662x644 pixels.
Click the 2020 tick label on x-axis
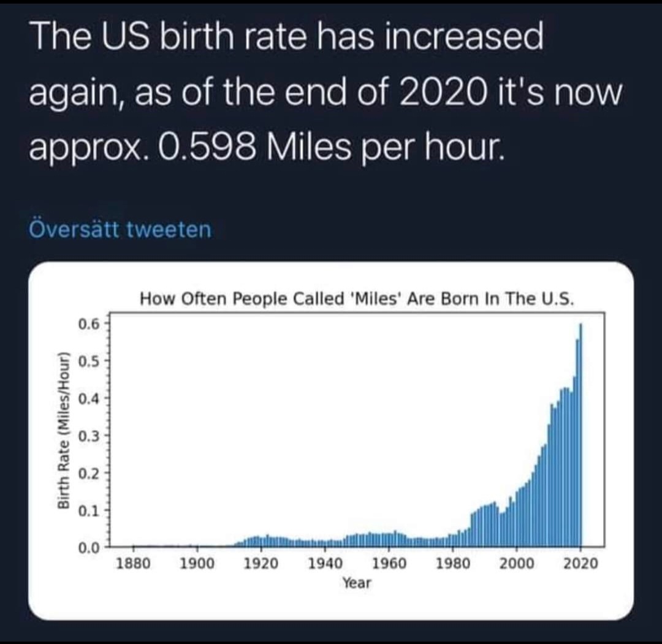pos(580,564)
